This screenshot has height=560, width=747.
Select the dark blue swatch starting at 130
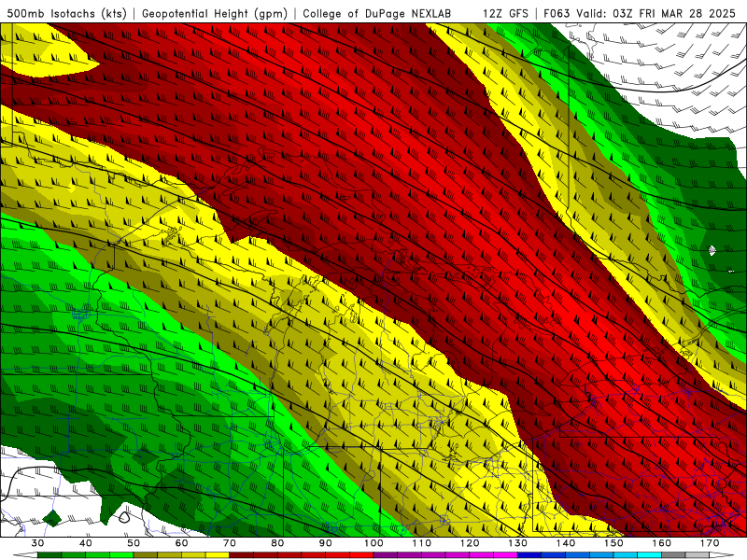pos(529,555)
